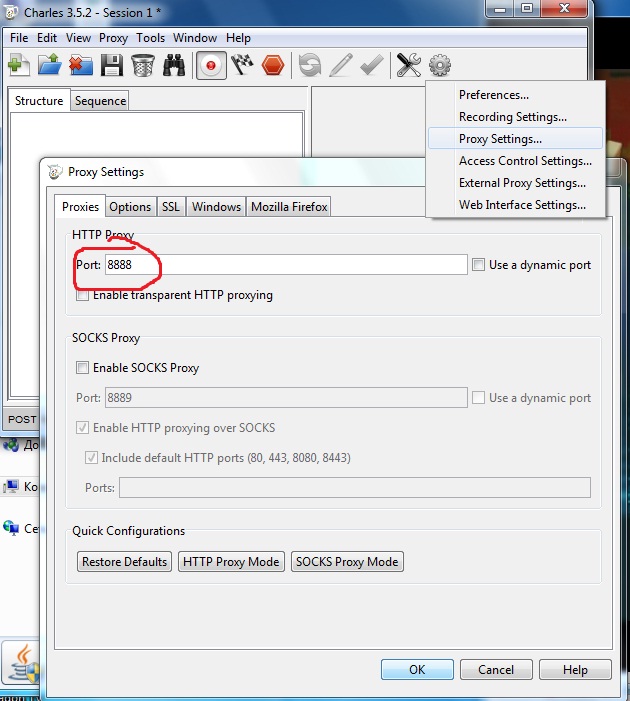Image resolution: width=630 pixels, height=701 pixels.
Task: Confirm with the OK button
Action: (417, 669)
